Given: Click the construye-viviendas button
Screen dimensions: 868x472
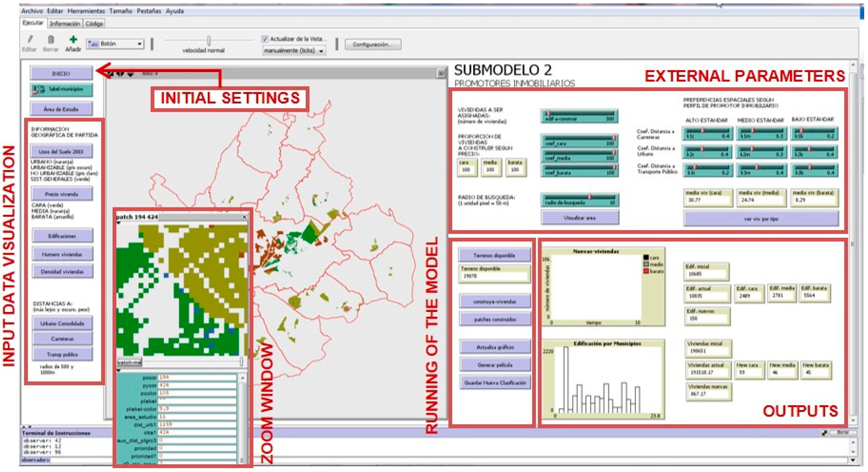Looking at the screenshot, I should tap(495, 301).
